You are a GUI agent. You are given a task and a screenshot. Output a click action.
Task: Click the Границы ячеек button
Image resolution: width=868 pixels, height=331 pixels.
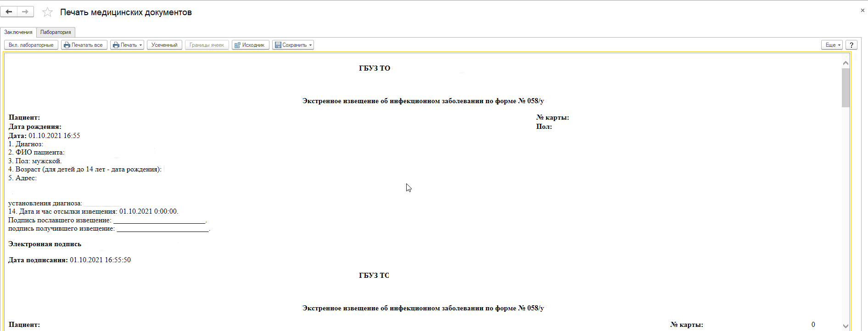point(207,45)
